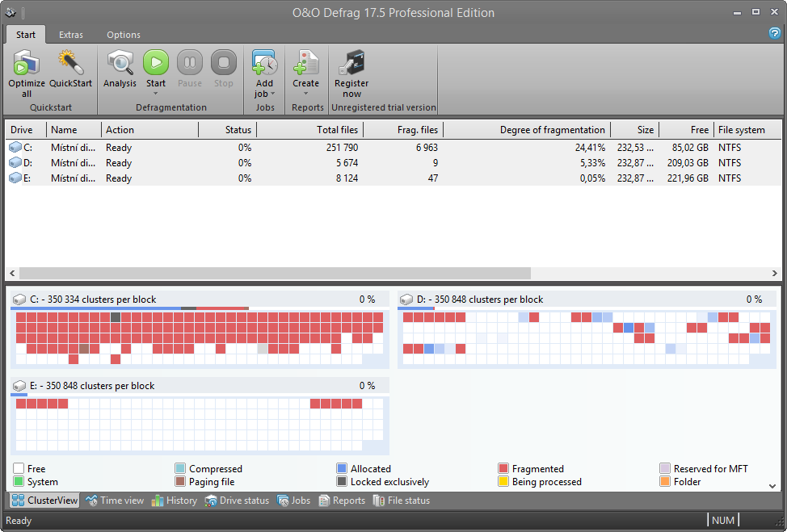This screenshot has height=532, width=787.
Task: Click the Reserved for MFT legend swatch
Action: click(665, 468)
